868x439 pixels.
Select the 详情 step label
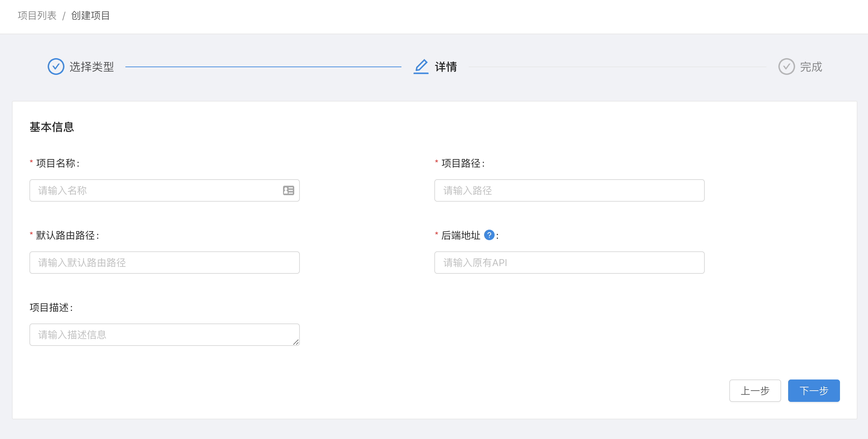click(x=446, y=67)
